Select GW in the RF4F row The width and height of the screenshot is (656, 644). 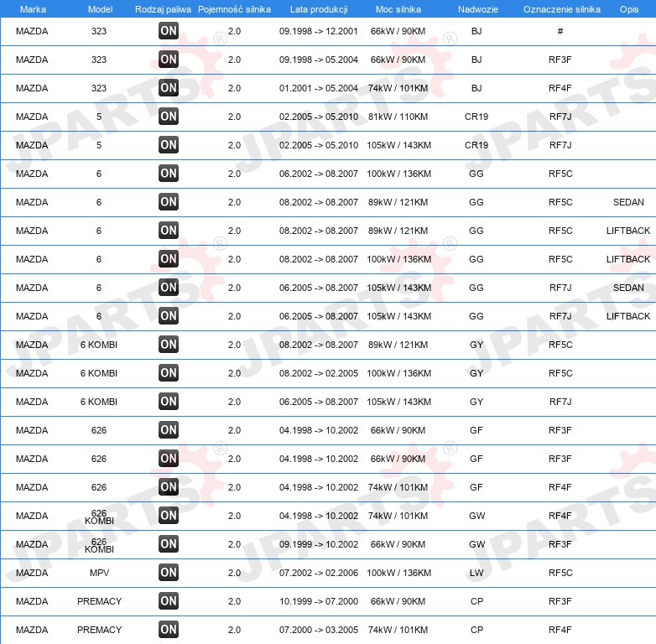pyautogui.click(x=477, y=516)
